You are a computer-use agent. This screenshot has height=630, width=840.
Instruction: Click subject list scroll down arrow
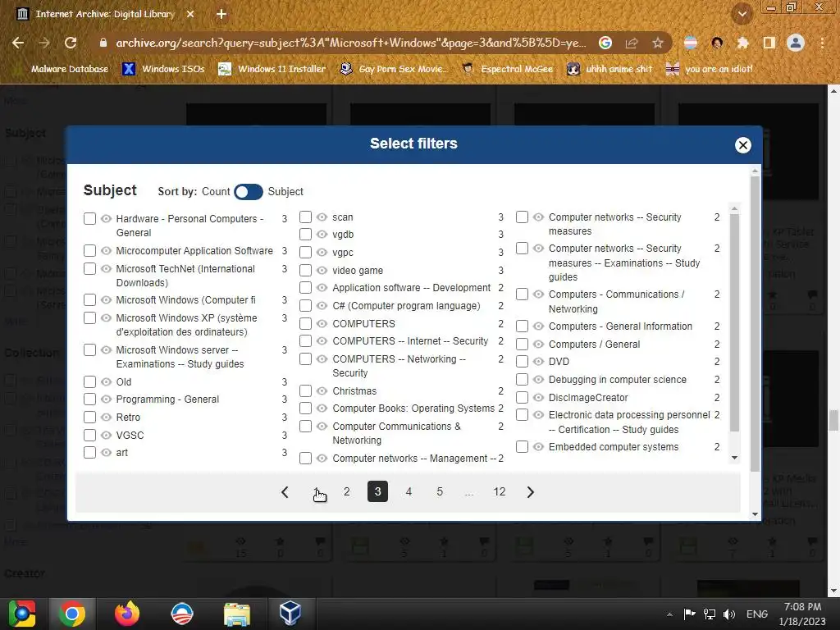point(734,458)
